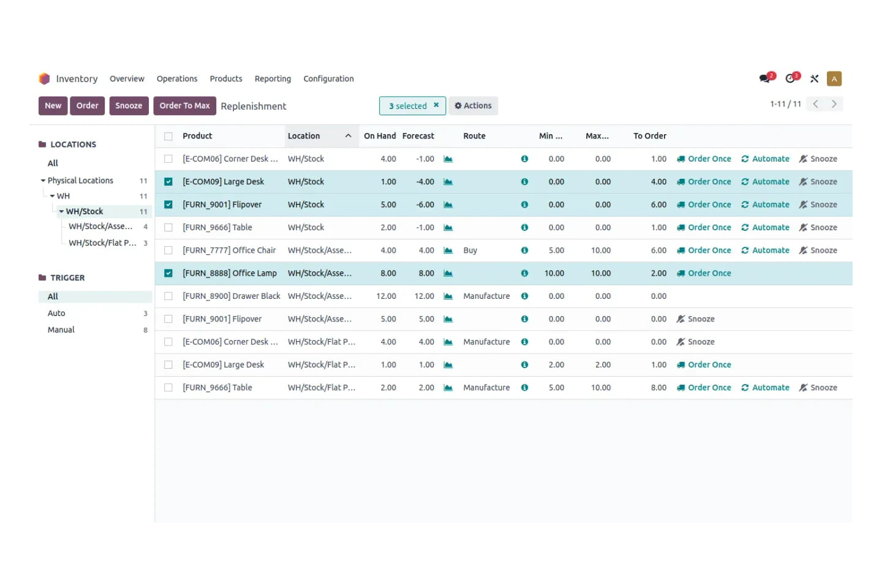Viewport: 882px width, 588px height.
Task: Open the activities clock icon
Action: 791,78
